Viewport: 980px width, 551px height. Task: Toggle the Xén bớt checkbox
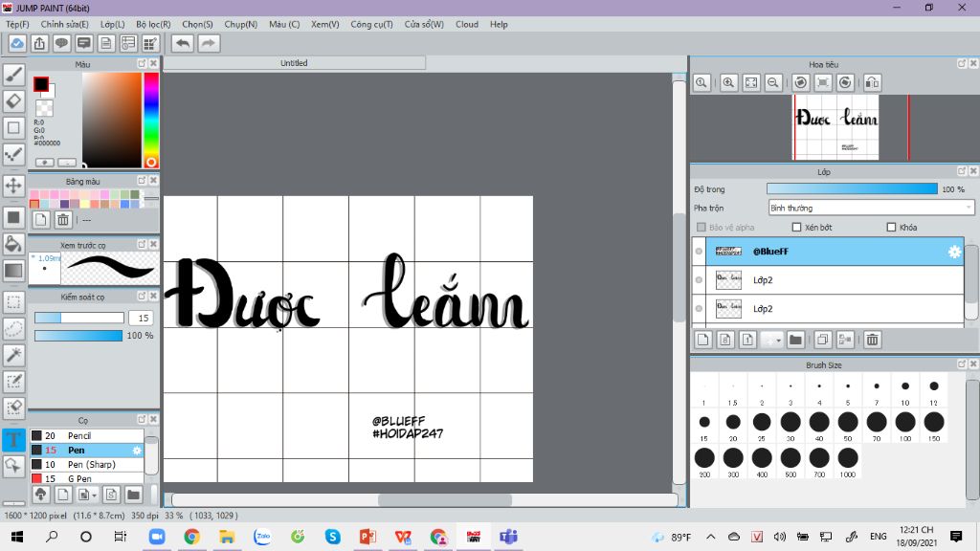click(x=796, y=228)
